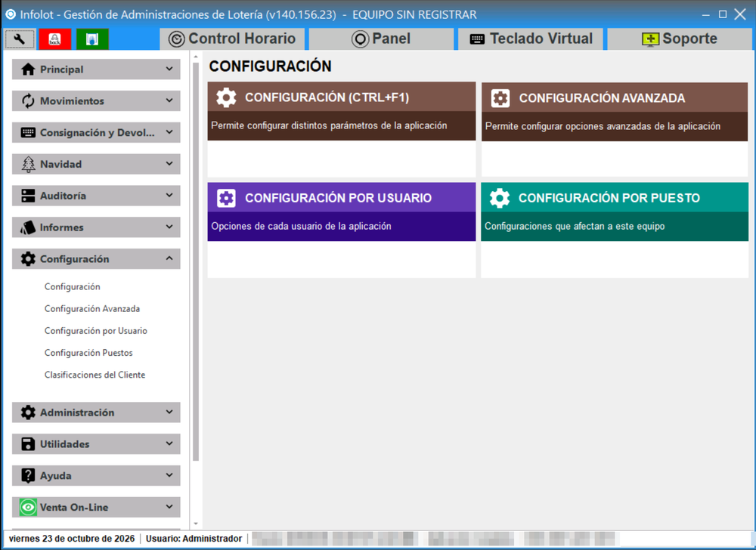Open the CONFIGURACIÓN POR USUARIO tile

(342, 230)
